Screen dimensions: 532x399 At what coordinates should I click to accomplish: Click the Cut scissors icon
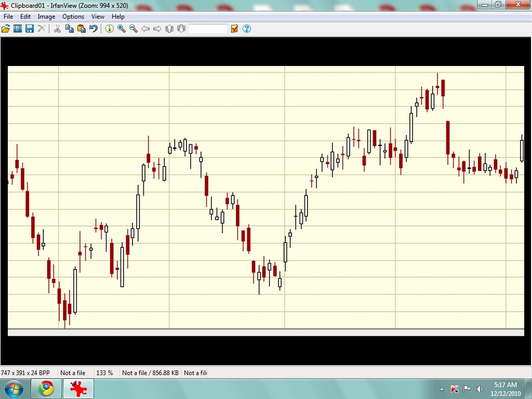click(x=57, y=29)
